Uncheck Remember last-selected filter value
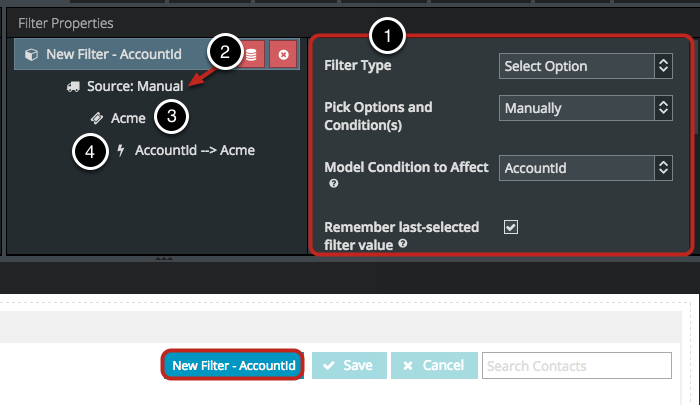The height and width of the screenshot is (405, 700). (x=511, y=227)
